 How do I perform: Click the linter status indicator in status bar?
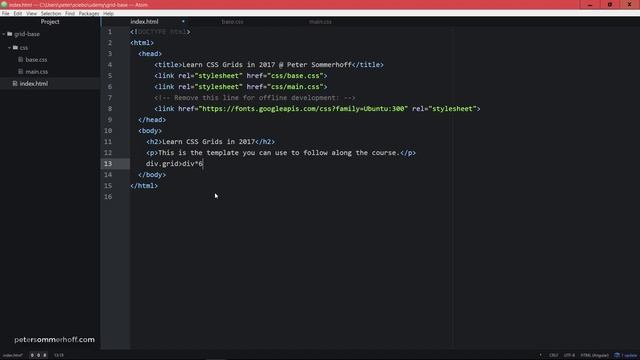[x=38, y=356]
